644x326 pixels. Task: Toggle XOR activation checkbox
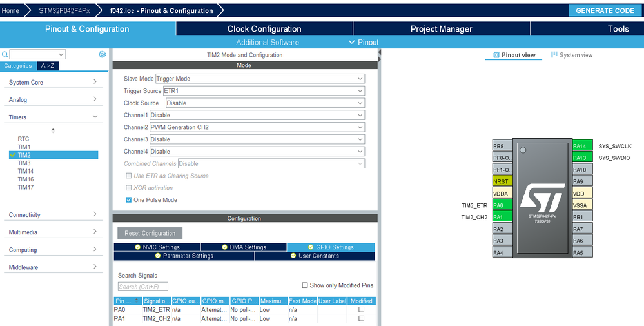tap(128, 188)
